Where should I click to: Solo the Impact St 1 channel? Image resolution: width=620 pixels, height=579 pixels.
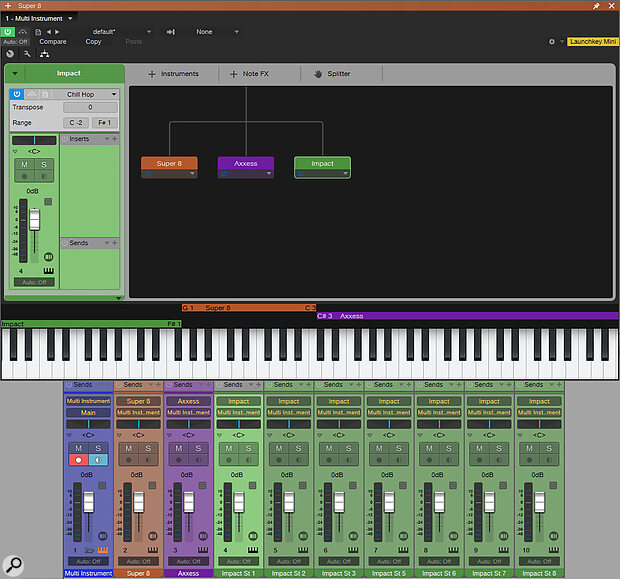[249, 448]
